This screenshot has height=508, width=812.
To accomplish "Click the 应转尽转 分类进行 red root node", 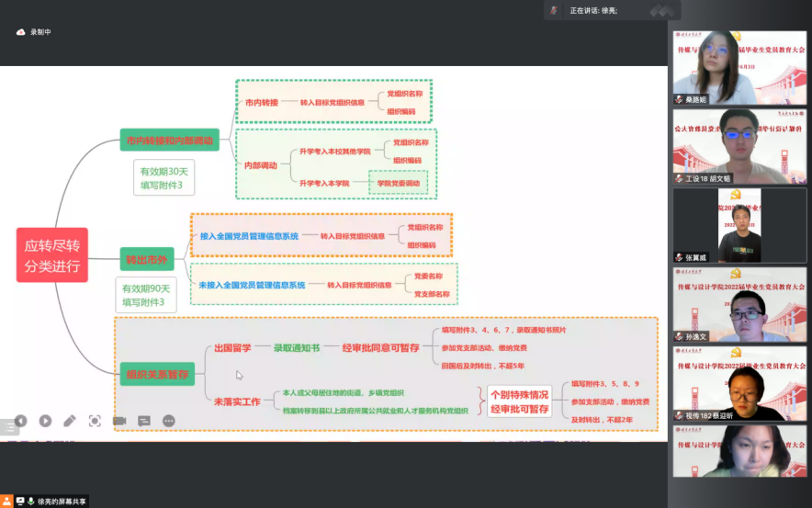I will (52, 256).
